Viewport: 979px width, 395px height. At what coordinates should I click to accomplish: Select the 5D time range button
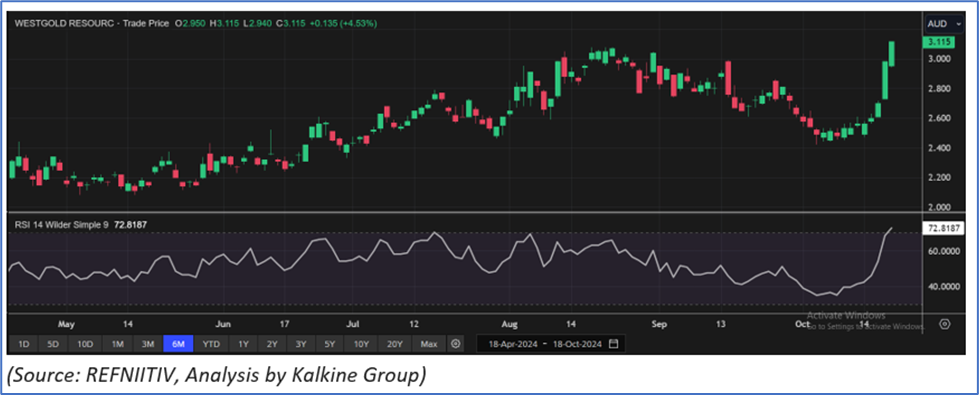point(53,344)
